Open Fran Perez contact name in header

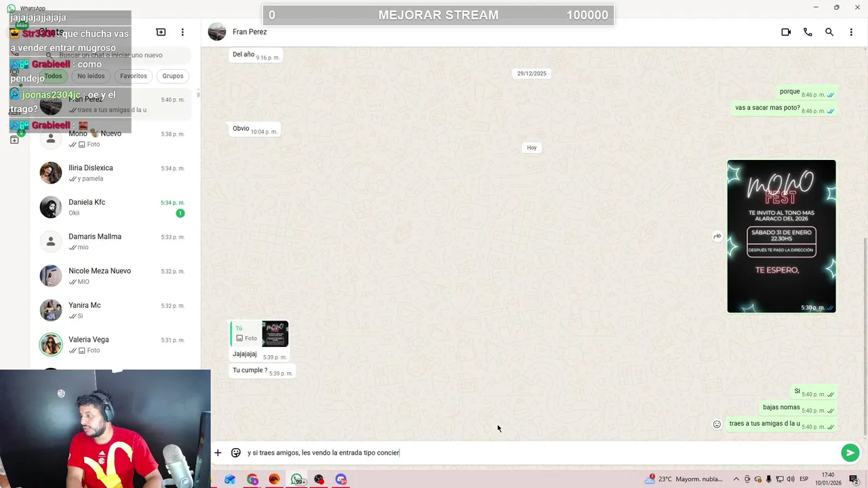250,32
